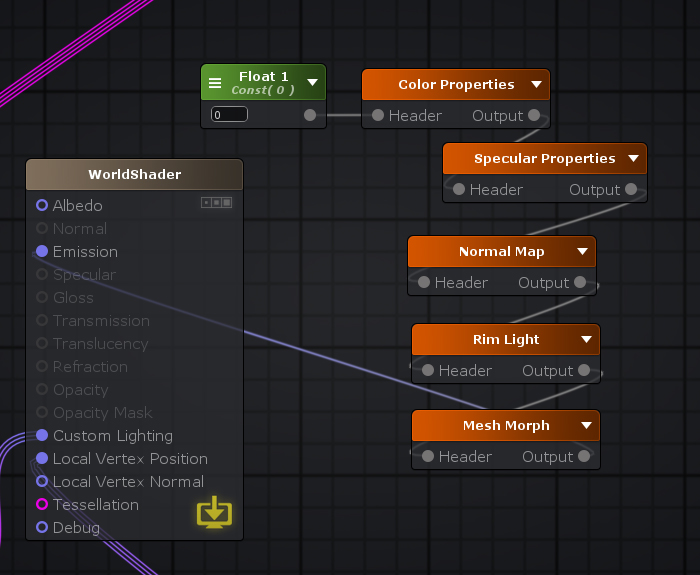Click Mesh Morph Header input port
This screenshot has height=575, width=700.
428,456
